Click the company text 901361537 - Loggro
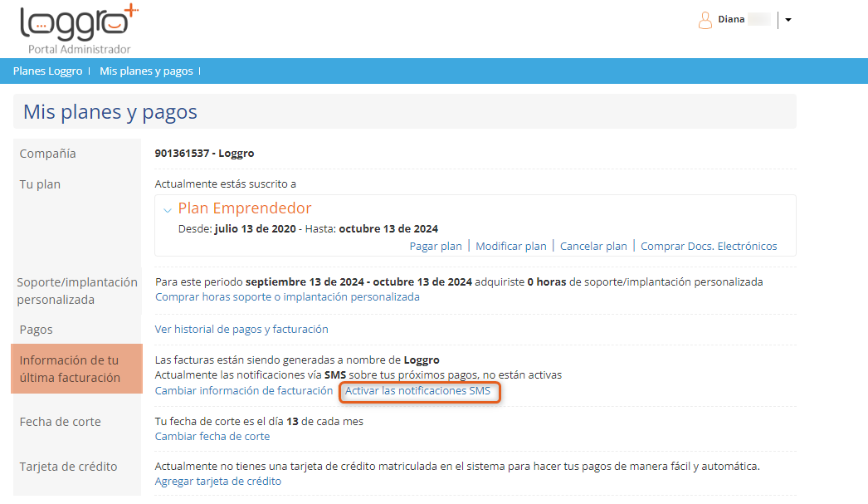This screenshot has width=868, height=504. 204,154
